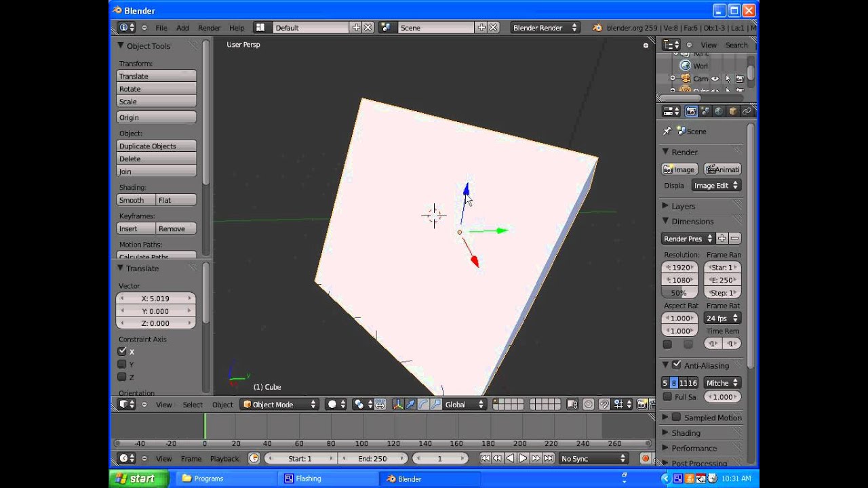Image resolution: width=868 pixels, height=488 pixels.
Task: Open the pivot point selector
Action: pos(364,404)
